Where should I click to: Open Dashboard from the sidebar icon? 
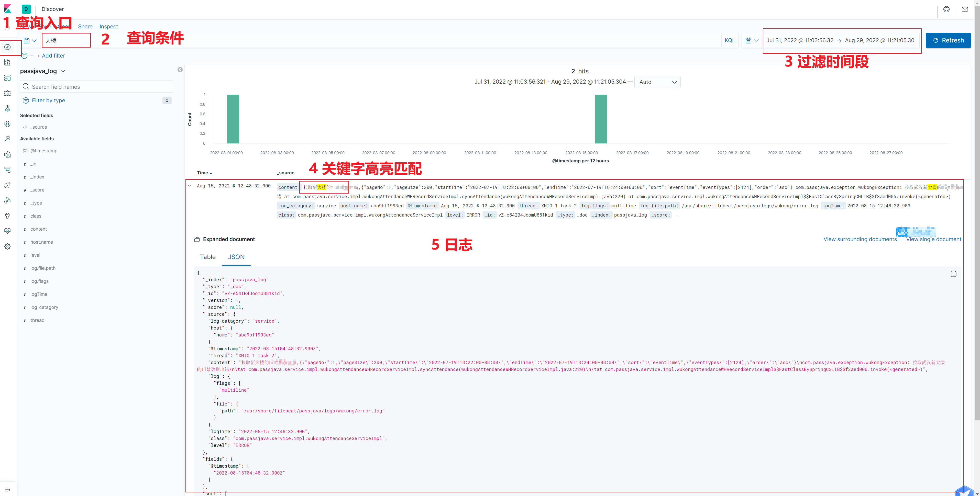tap(8, 77)
